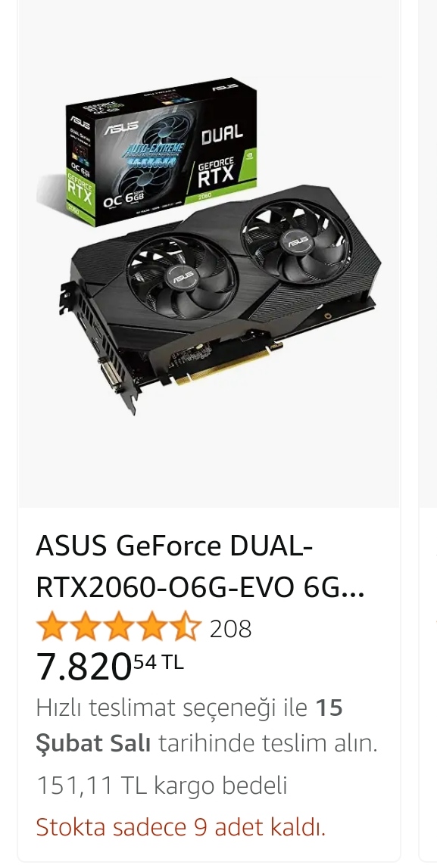The width and height of the screenshot is (437, 868).
Task: Open the ASUS graphics card product image
Action: click(x=209, y=252)
